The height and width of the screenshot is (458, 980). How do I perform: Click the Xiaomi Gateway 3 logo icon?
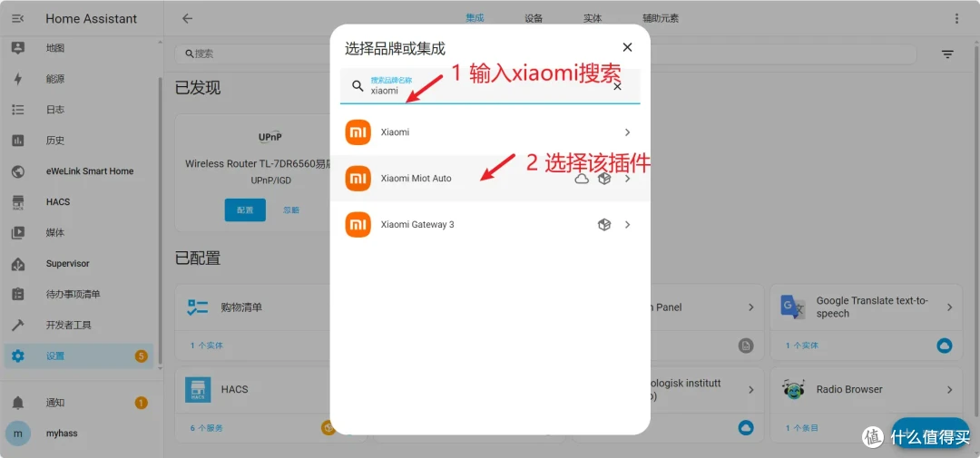pos(358,224)
